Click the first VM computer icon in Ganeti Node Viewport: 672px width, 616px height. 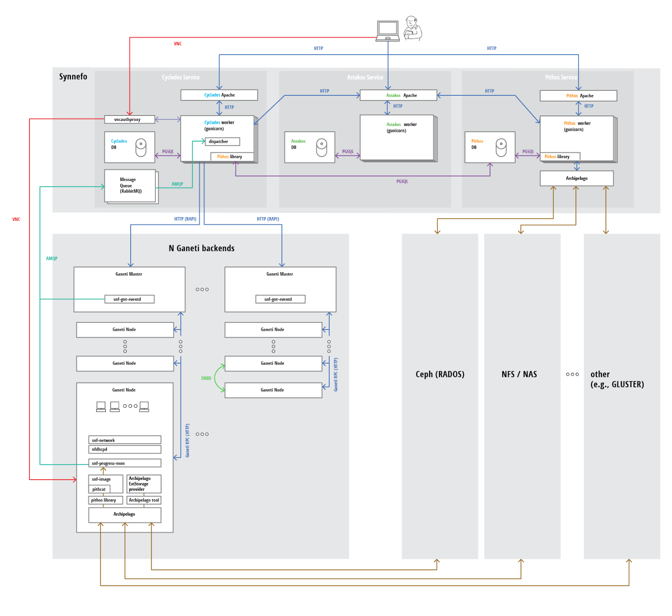101,406
